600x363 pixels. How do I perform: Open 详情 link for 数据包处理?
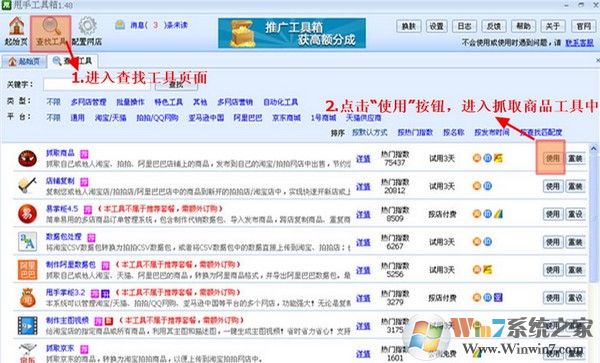tap(363, 242)
